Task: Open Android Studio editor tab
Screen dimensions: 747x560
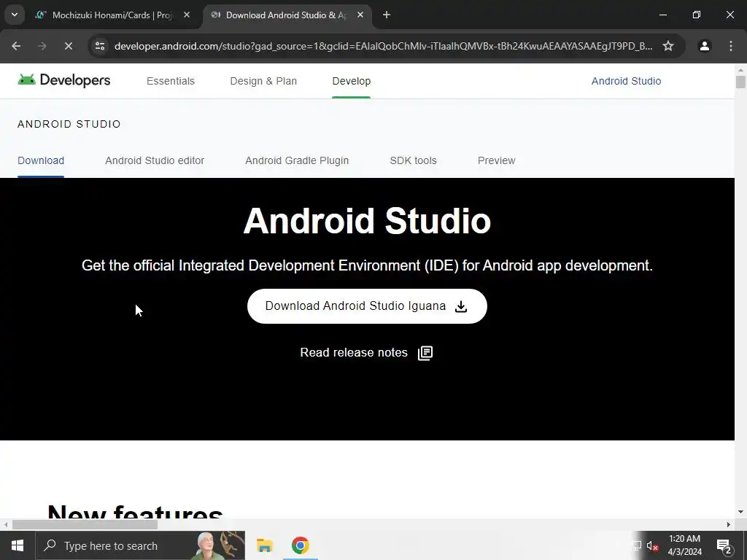Action: point(155,160)
